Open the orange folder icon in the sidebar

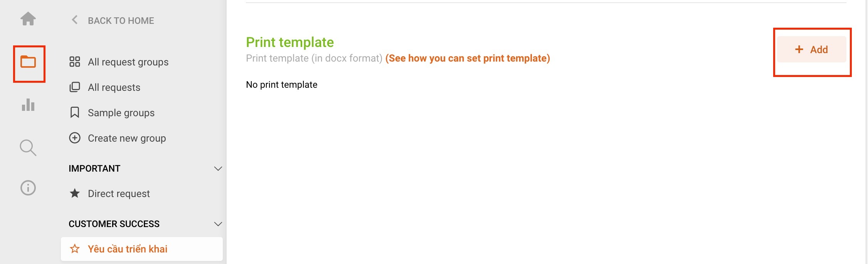[x=29, y=63]
